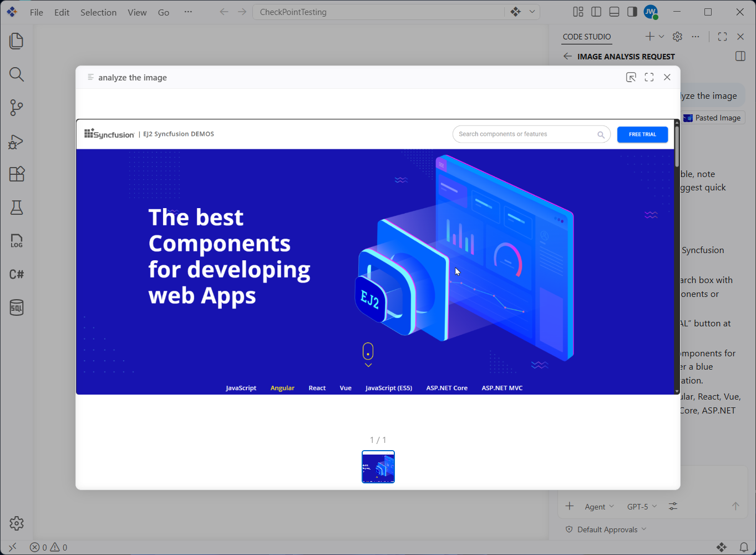Open the Agent mode dropdown

pyautogui.click(x=600, y=507)
